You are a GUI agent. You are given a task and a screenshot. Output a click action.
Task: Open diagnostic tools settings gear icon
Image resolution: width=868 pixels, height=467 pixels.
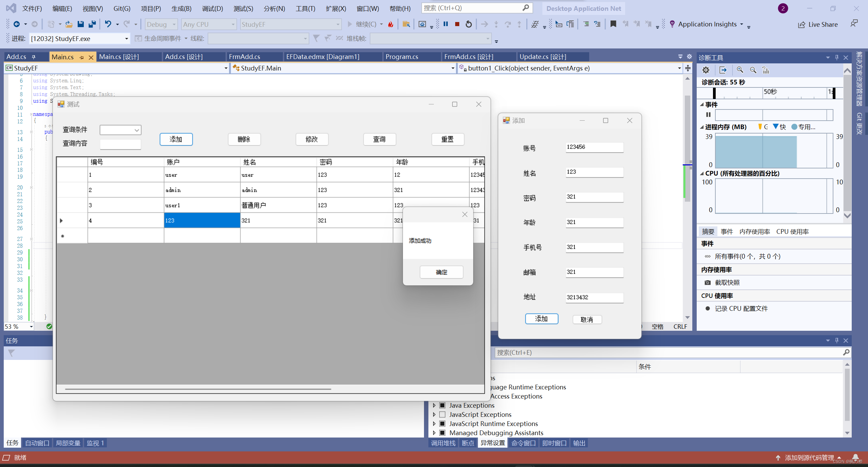pos(706,70)
